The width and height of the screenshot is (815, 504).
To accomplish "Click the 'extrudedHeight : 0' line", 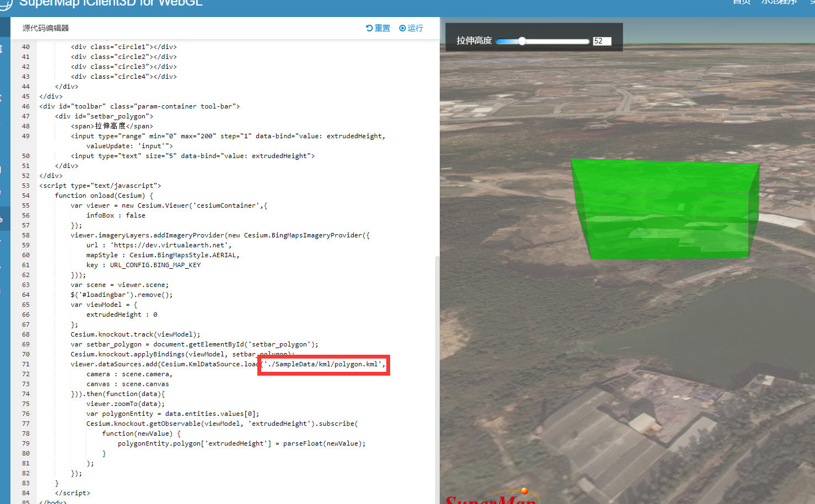I will click(122, 315).
